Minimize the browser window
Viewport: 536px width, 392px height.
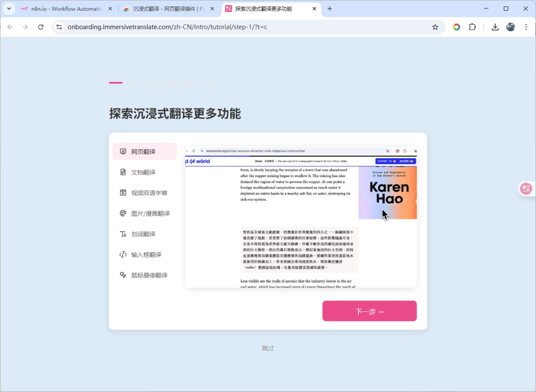486,8
